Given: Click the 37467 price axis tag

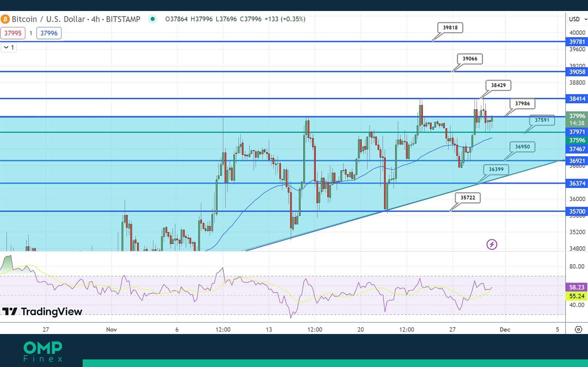Looking at the screenshot, I should point(577,149).
